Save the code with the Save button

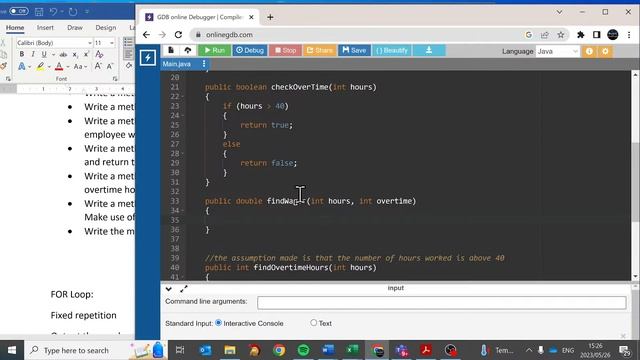[354, 50]
